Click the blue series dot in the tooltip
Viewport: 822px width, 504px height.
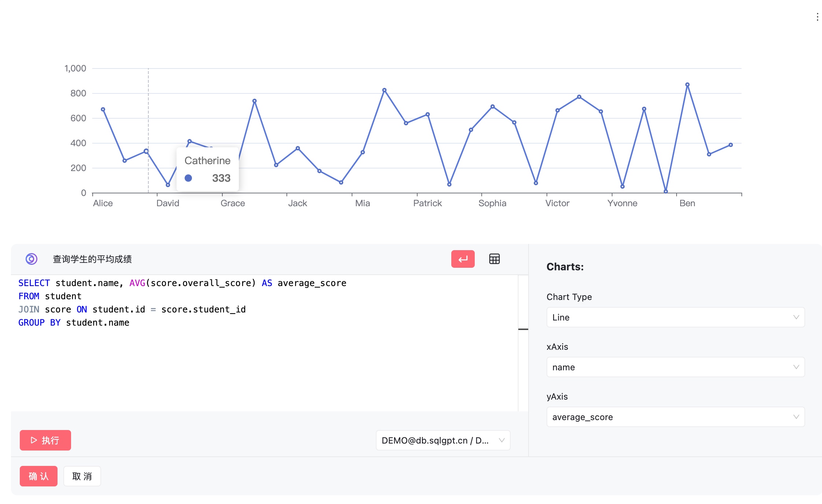click(x=188, y=178)
